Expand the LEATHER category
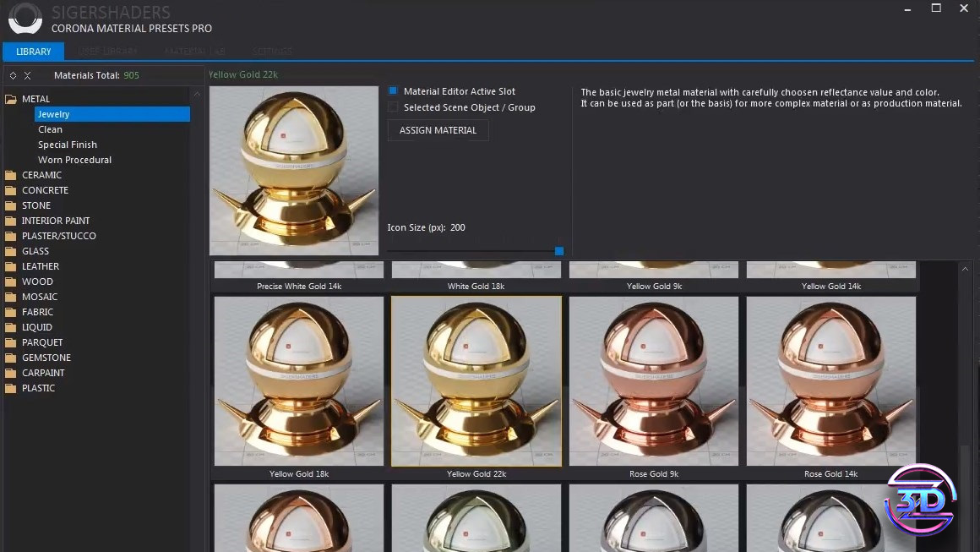The height and width of the screenshot is (552, 980). click(41, 266)
